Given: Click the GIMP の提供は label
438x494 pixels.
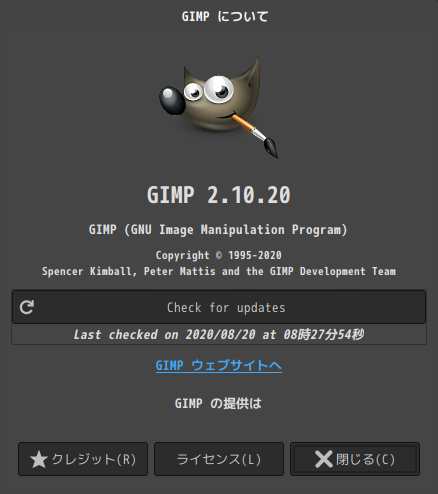Looking at the screenshot, I should click(x=218, y=403).
